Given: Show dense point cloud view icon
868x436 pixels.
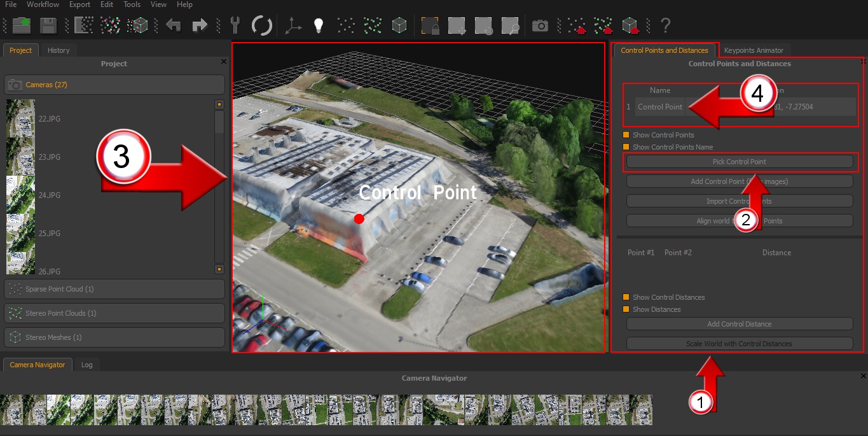Looking at the screenshot, I should pos(372,25).
